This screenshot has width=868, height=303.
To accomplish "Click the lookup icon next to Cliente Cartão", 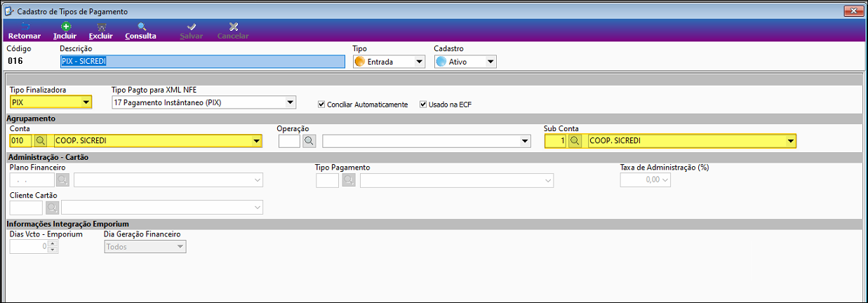I will pos(52,207).
